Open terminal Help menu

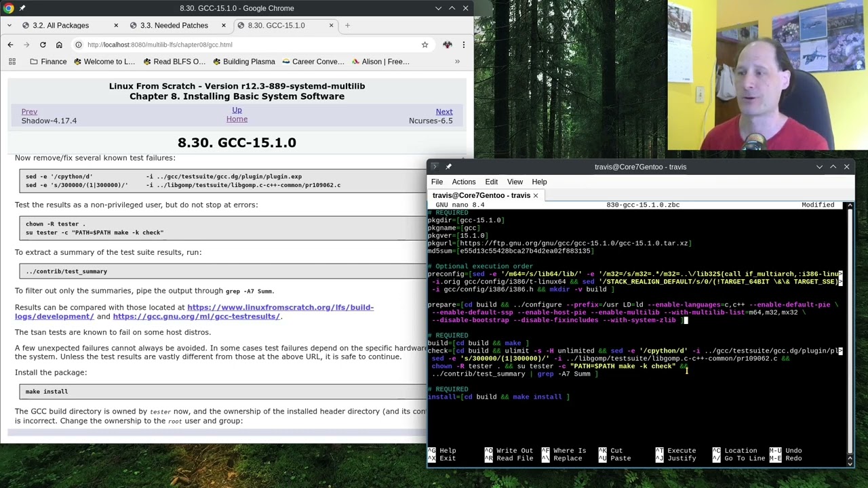pos(539,182)
